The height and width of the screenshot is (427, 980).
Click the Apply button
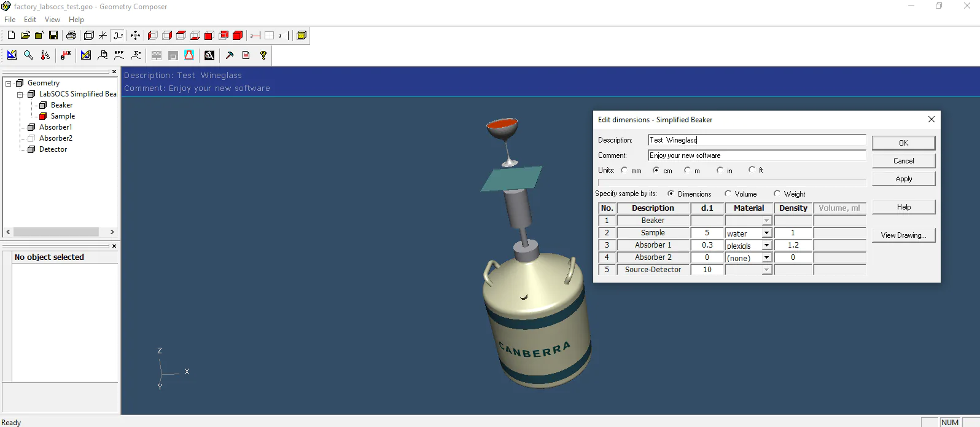coord(903,179)
